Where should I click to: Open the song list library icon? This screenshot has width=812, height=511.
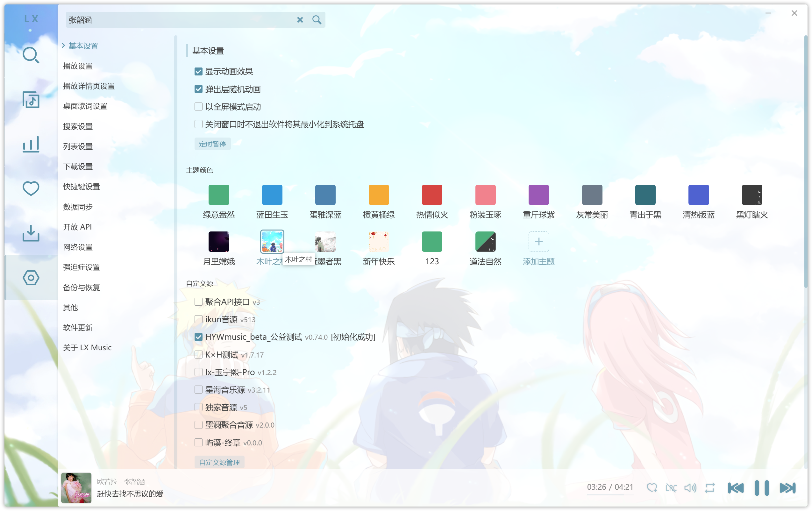pos(31,100)
